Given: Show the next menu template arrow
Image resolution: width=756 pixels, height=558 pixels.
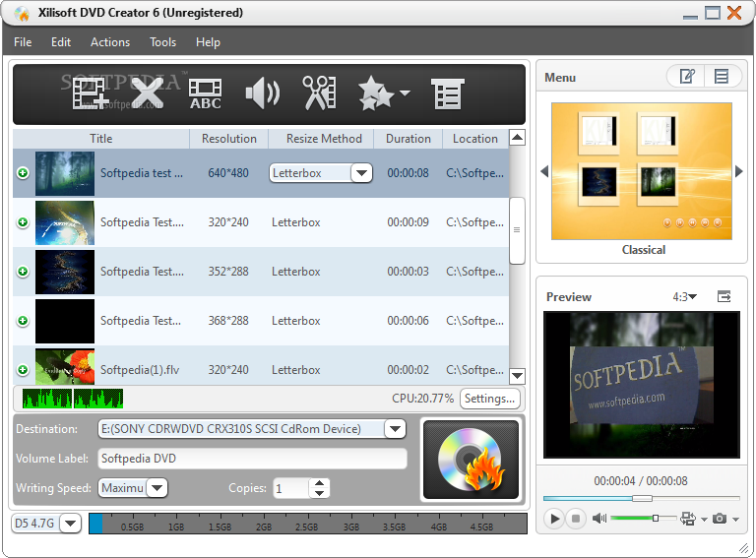Looking at the screenshot, I should pos(738,171).
